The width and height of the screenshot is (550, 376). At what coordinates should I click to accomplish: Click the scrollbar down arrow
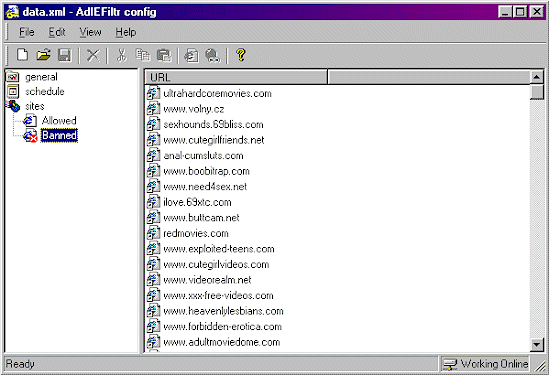pos(537,344)
